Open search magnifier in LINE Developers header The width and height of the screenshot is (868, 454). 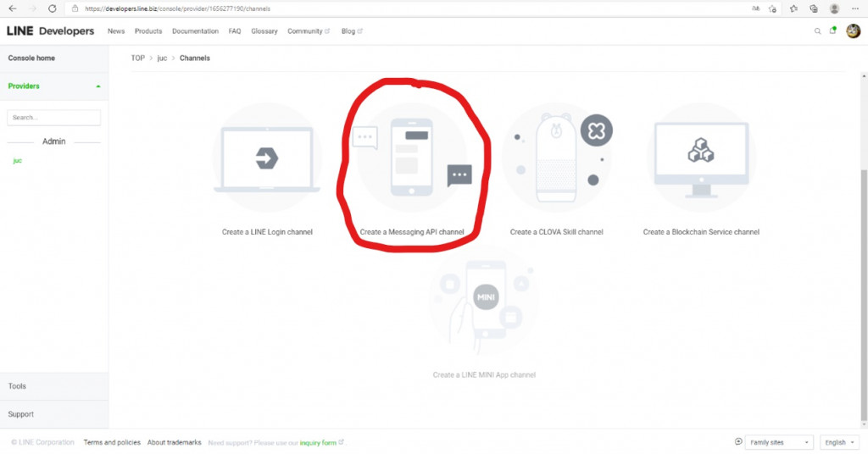817,31
